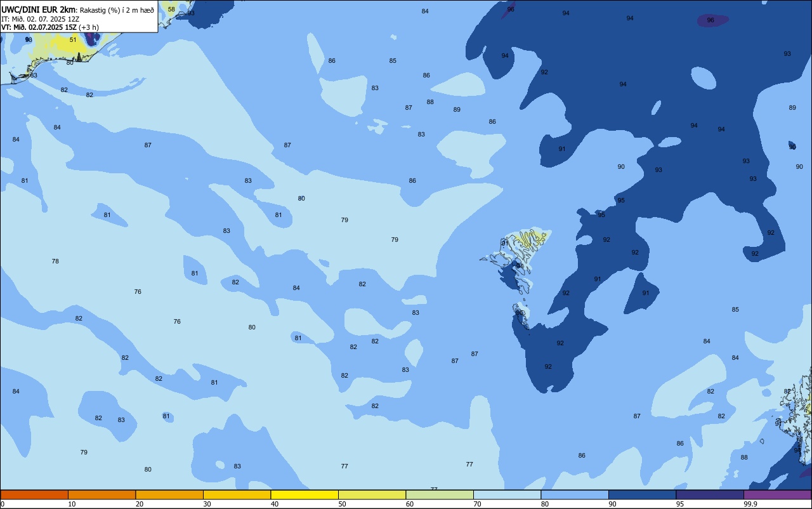
Task: Click the '51' value in the yellow area
Action: click(73, 40)
